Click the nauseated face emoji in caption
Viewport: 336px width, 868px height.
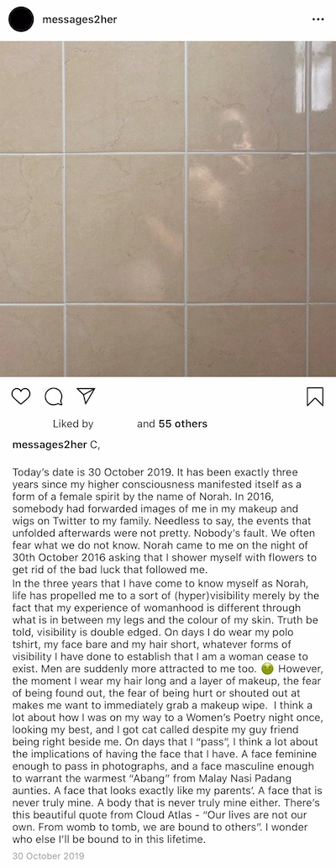point(268,668)
